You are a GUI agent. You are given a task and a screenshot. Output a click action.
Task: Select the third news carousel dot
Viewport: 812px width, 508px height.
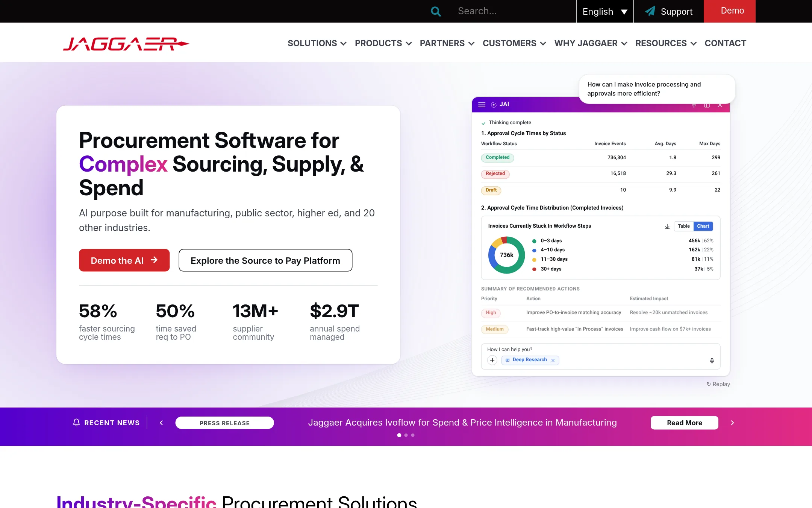(x=413, y=435)
